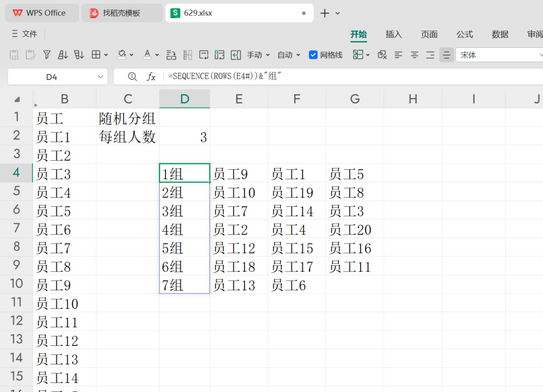Select cell E9 containing 员工18
543x392 pixels.
click(239, 266)
